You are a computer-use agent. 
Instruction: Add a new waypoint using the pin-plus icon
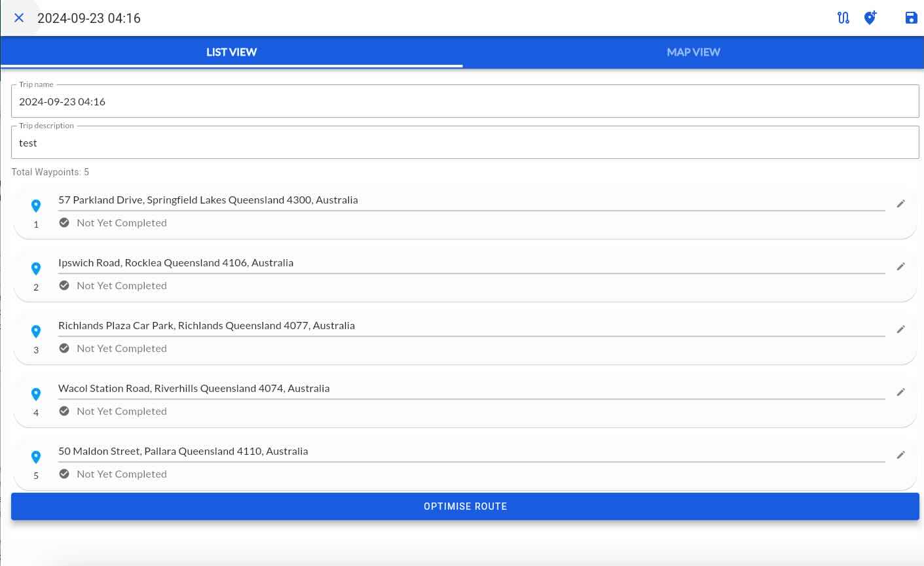(870, 18)
